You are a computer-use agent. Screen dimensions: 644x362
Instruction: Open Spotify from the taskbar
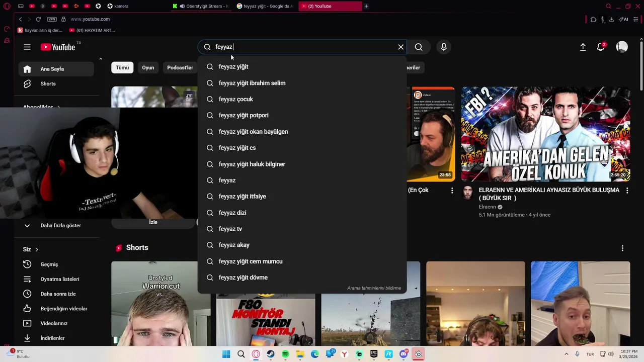click(285, 354)
